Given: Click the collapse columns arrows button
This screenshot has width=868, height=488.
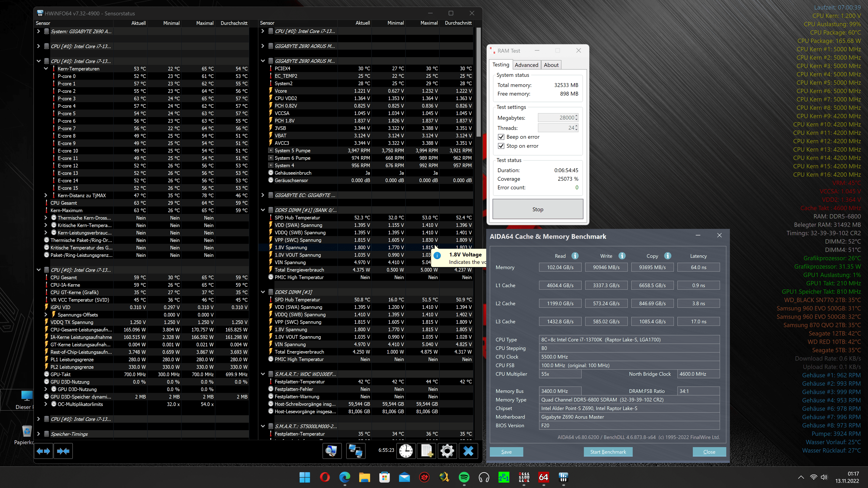Looking at the screenshot, I should (x=63, y=451).
